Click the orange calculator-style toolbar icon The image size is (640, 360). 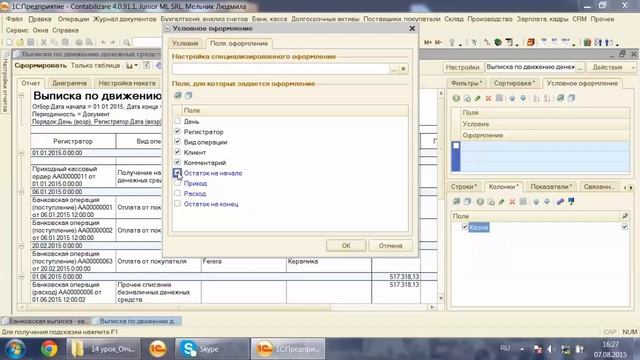(530, 42)
